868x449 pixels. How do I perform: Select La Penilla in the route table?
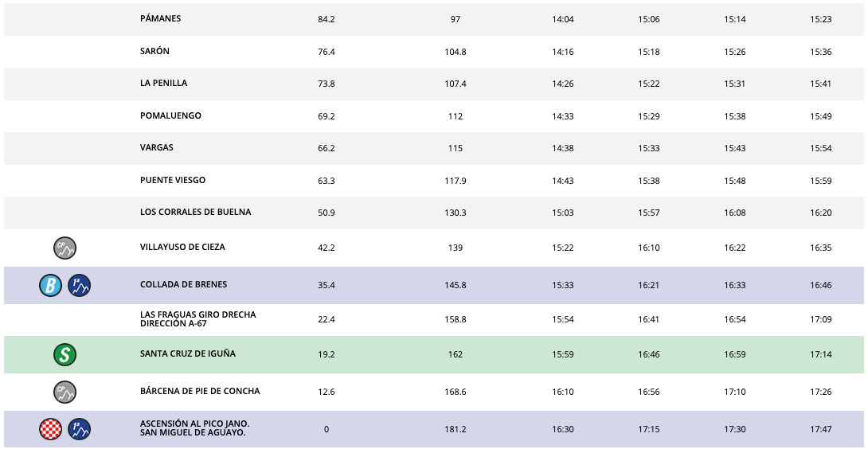click(x=163, y=84)
